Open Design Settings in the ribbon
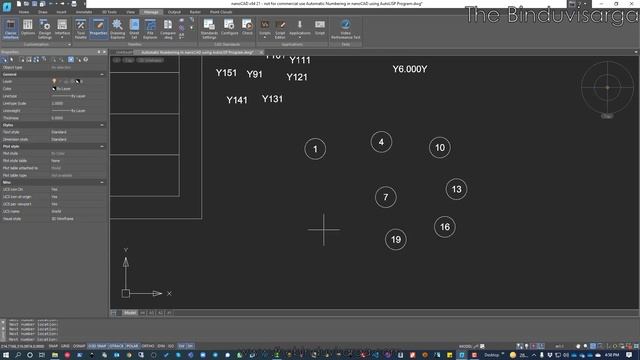The image size is (640, 360). 45,29
